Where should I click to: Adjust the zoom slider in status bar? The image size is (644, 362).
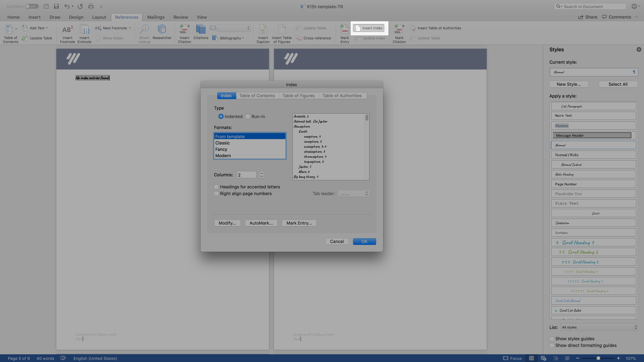coord(598,358)
